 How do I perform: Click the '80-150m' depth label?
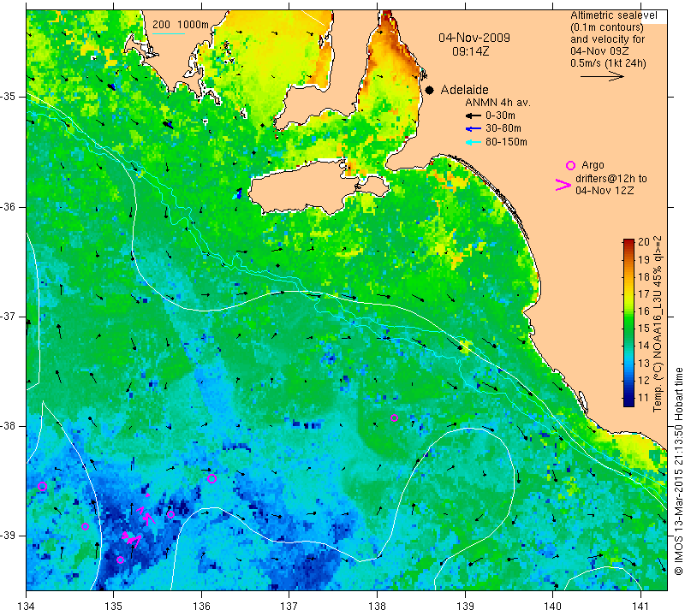click(506, 142)
